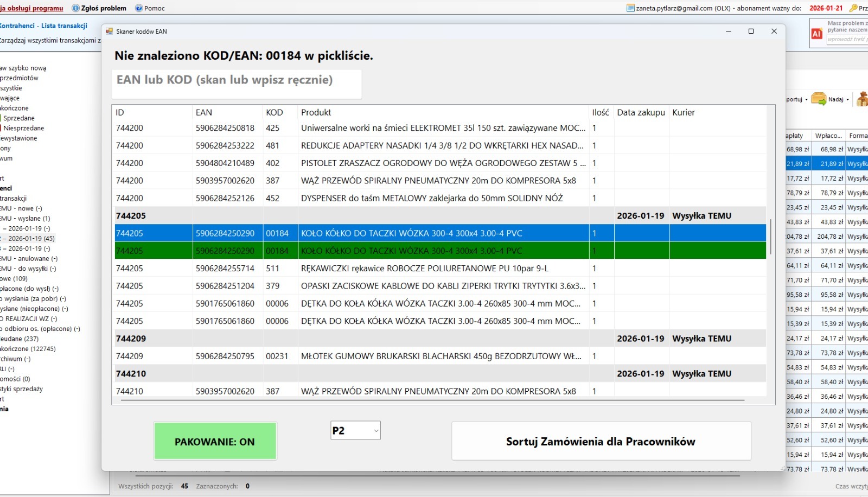Select the blue KOŁO KÓŁKO DO TACZKI row
Screen dimensions: 868x497
point(439,233)
